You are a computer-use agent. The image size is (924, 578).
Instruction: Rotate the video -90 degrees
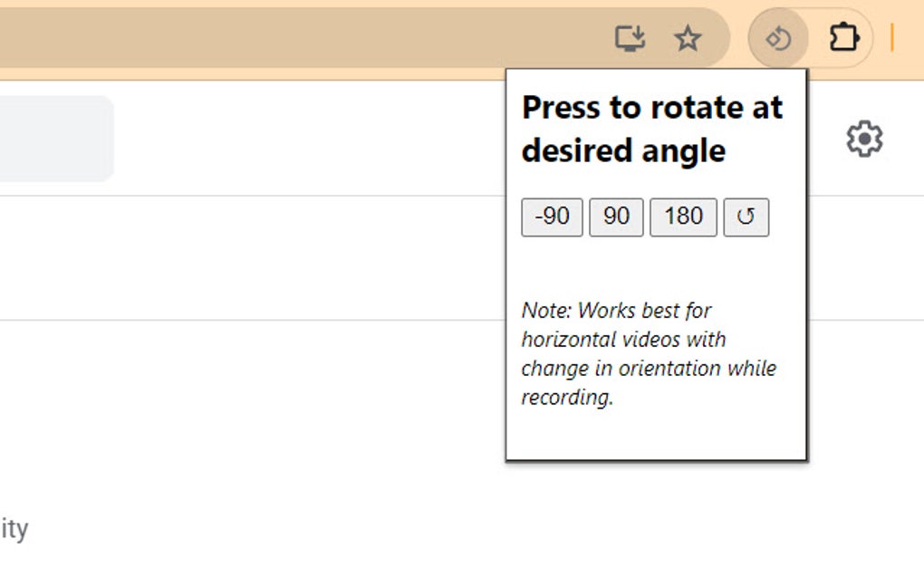pos(551,217)
